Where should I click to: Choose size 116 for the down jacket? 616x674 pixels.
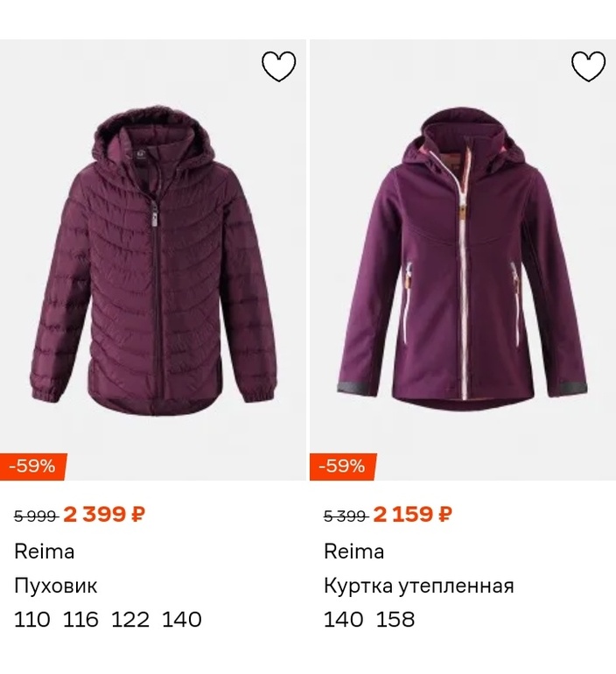pos(81,620)
